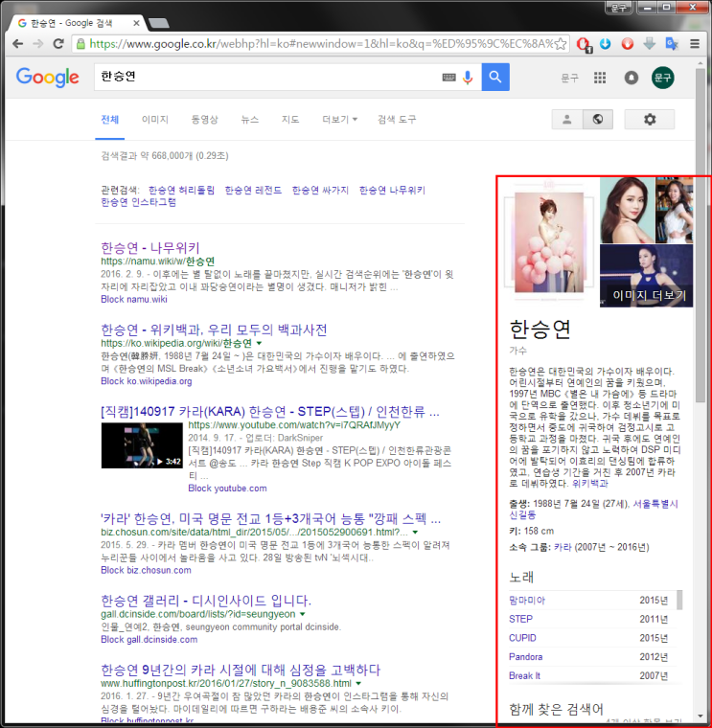The height and width of the screenshot is (728, 712).
Task: Open the gray download arrow extension
Action: [650, 44]
